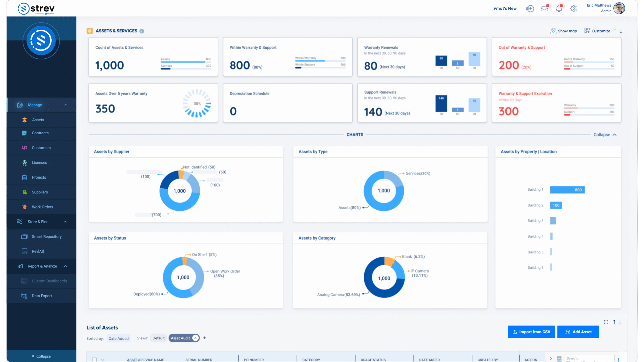Open the Assets section in sidebar
The image size is (644, 362).
[38, 120]
